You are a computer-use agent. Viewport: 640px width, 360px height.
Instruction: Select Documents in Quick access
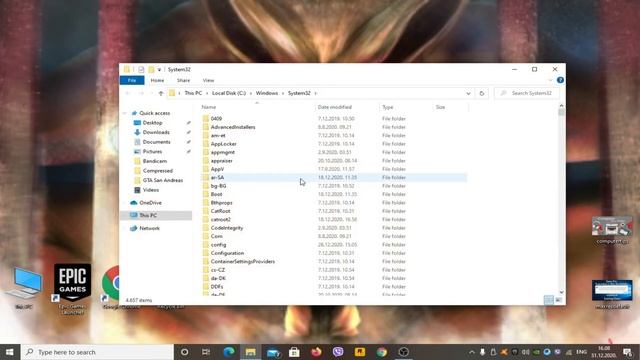tap(156, 142)
